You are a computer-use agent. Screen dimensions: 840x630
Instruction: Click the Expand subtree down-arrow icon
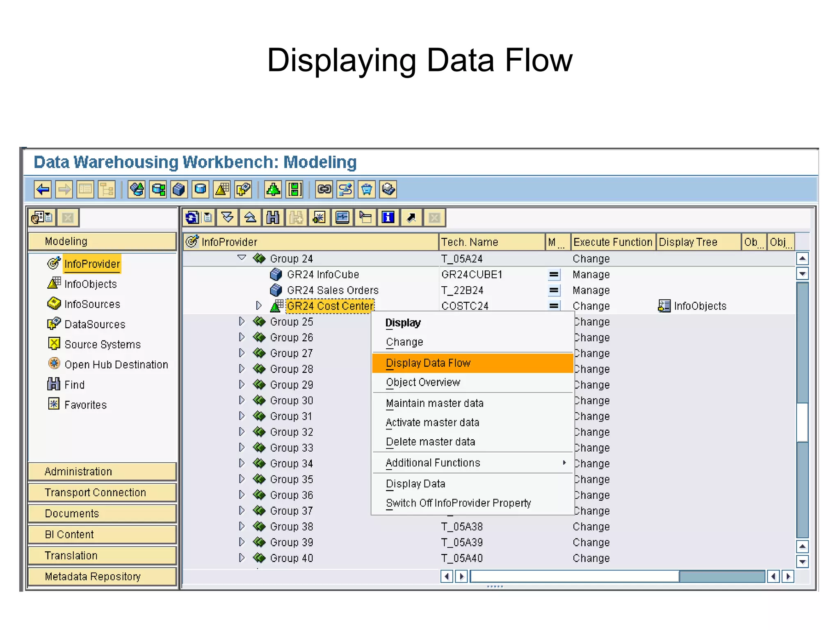228,217
